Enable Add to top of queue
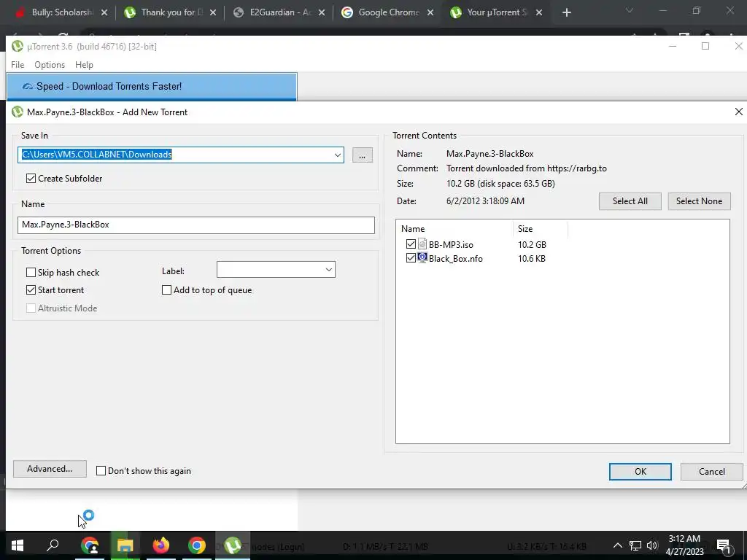The image size is (747, 560). (167, 290)
